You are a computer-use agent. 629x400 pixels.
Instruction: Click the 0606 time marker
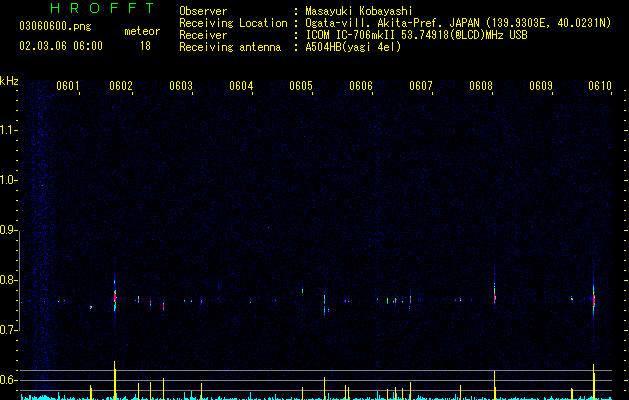(x=361, y=86)
